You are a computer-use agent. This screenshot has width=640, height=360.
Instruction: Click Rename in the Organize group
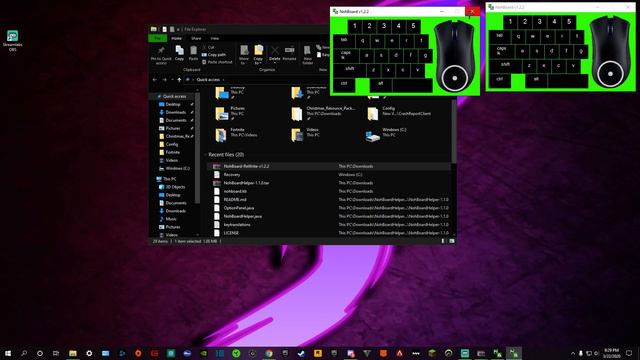click(x=289, y=53)
